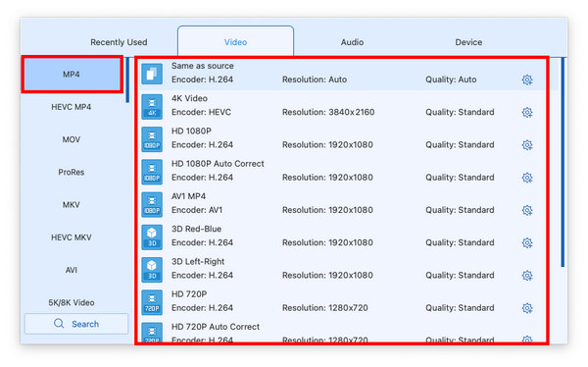Select ProRes format in sidebar
This screenshot has height=367, width=588.
72,173
